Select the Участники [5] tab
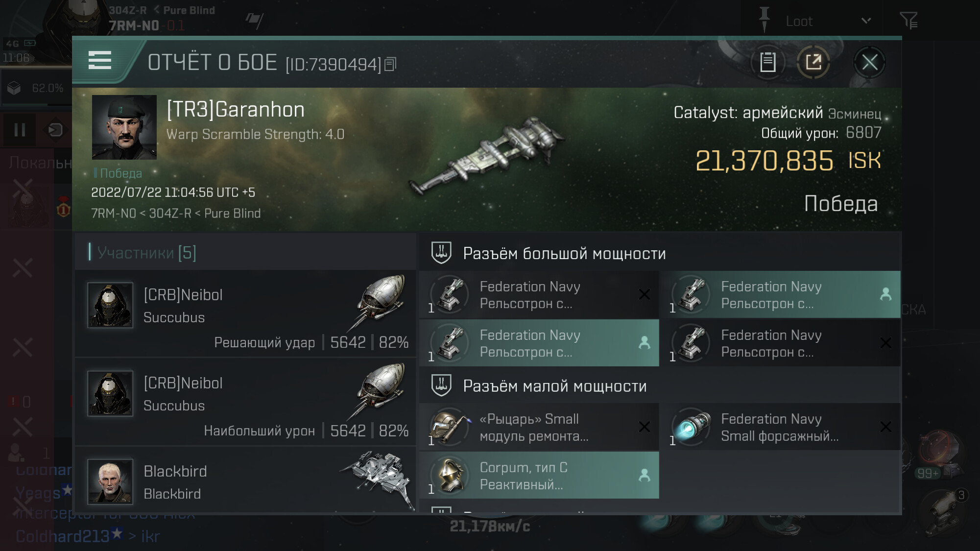980x551 pixels. tap(146, 253)
